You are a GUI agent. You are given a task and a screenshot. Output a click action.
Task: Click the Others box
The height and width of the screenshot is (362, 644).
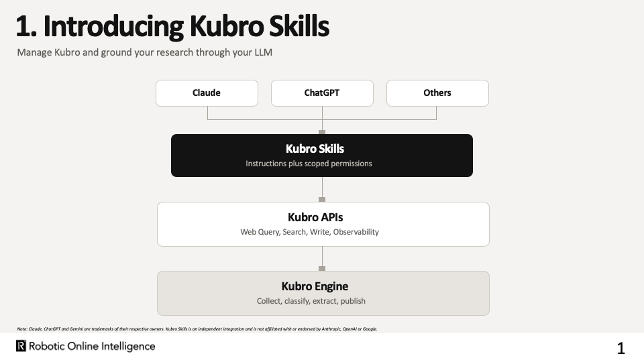[438, 93]
